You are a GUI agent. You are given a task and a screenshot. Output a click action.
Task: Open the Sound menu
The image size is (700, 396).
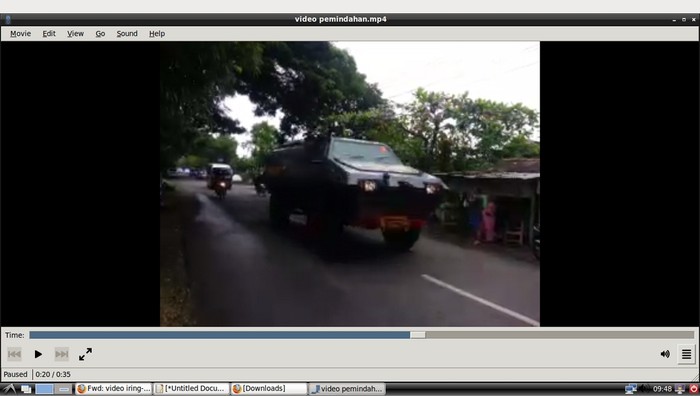pyautogui.click(x=127, y=33)
